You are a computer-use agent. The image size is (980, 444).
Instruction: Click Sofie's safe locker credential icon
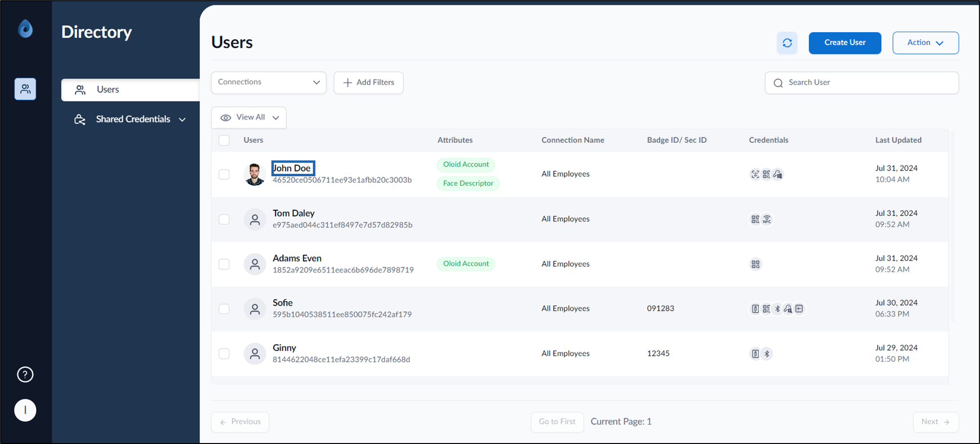pos(799,309)
